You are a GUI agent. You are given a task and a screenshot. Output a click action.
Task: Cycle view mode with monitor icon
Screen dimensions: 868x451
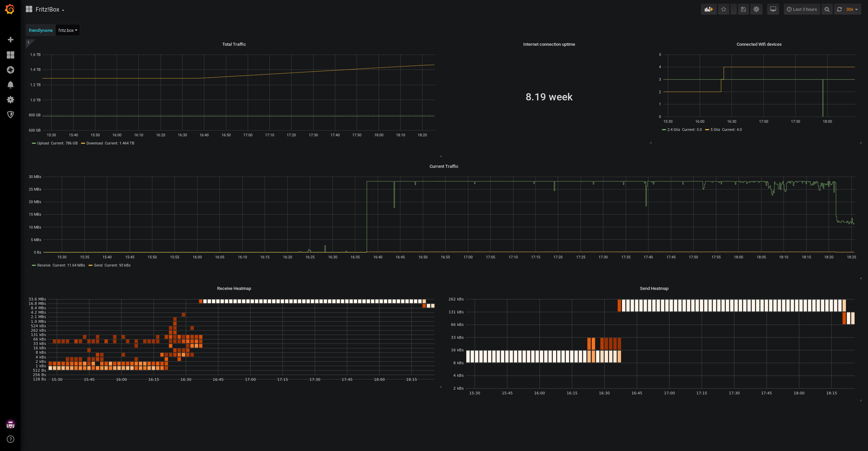[x=773, y=9]
